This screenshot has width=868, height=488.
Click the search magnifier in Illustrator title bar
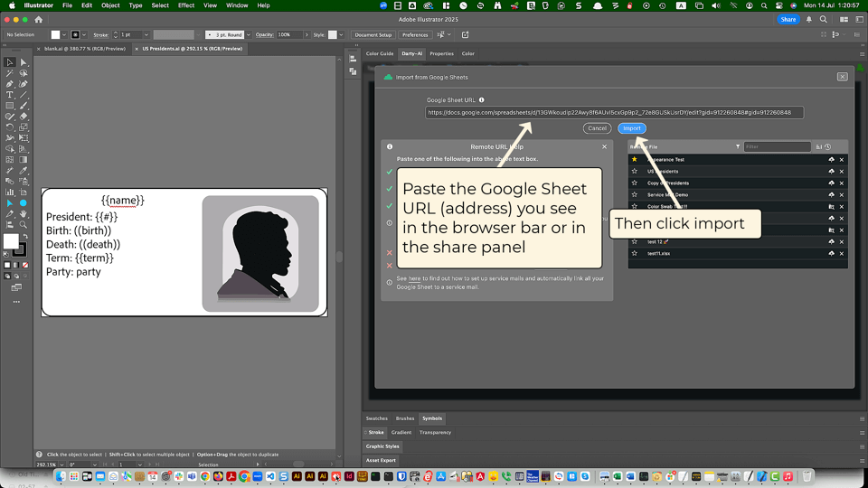823,19
